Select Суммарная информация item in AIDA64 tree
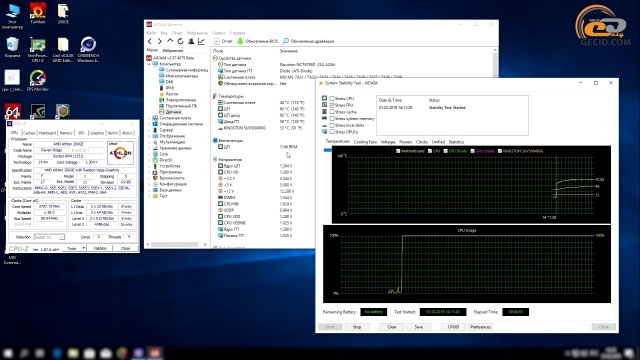This screenshot has width=640, height=360. pos(183,70)
